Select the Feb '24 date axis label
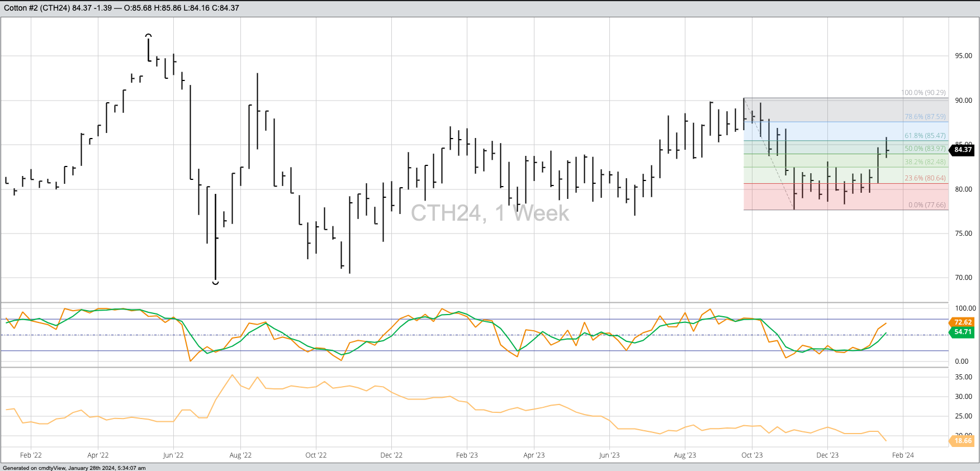Image resolution: width=980 pixels, height=471 pixels. [x=903, y=455]
